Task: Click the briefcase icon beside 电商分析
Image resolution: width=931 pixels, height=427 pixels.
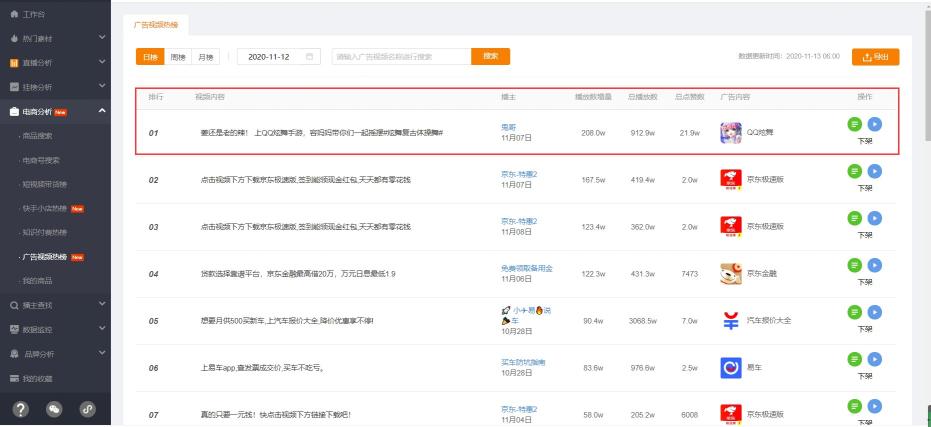Action: 14,111
